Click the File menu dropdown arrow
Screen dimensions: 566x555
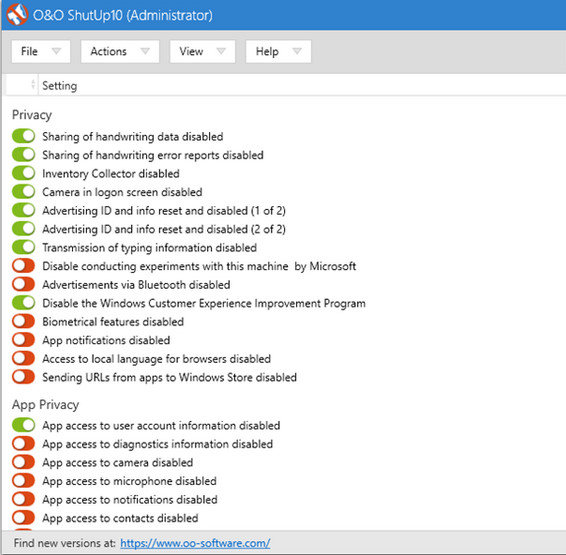coord(56,51)
